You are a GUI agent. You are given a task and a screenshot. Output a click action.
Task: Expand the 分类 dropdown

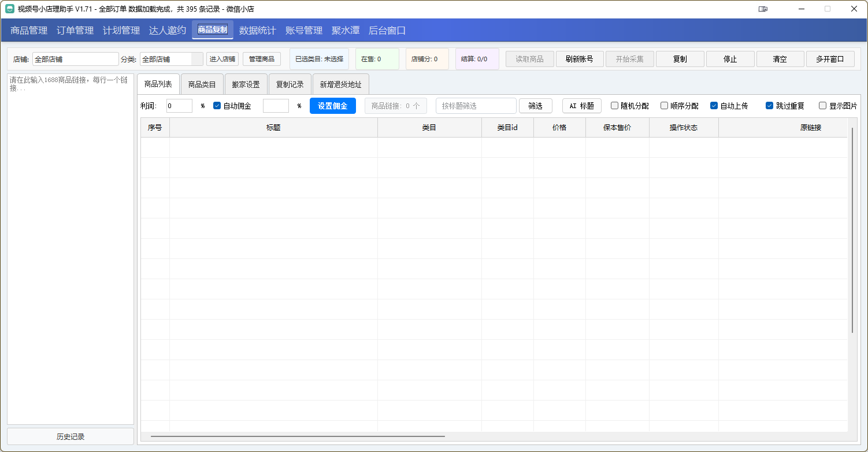172,59
